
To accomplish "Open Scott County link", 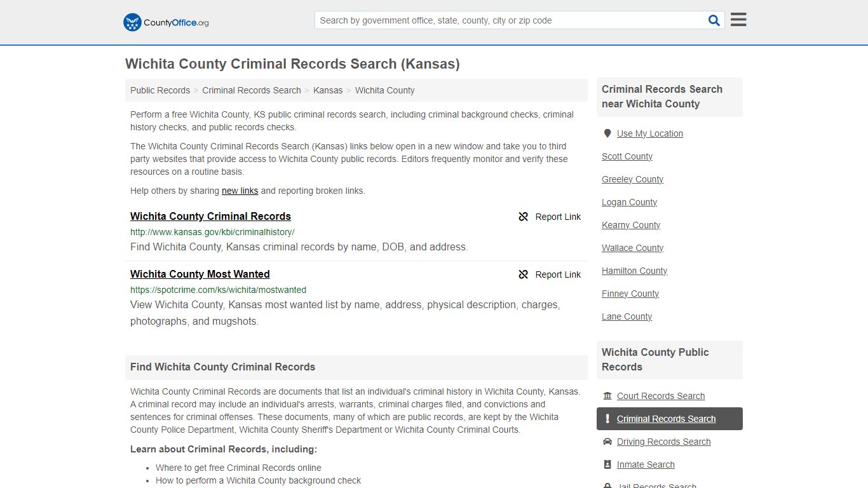I will click(x=627, y=156).
